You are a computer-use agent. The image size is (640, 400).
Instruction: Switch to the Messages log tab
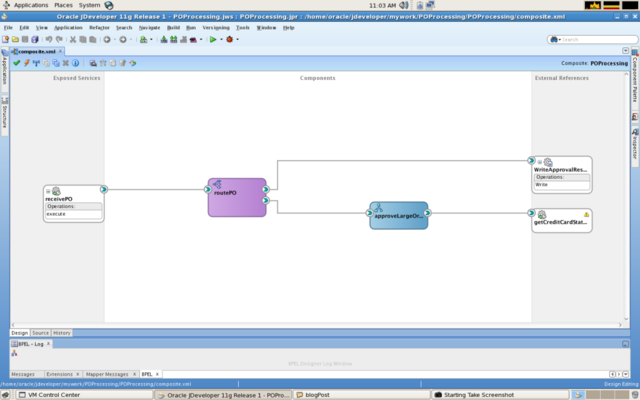pyautogui.click(x=23, y=374)
